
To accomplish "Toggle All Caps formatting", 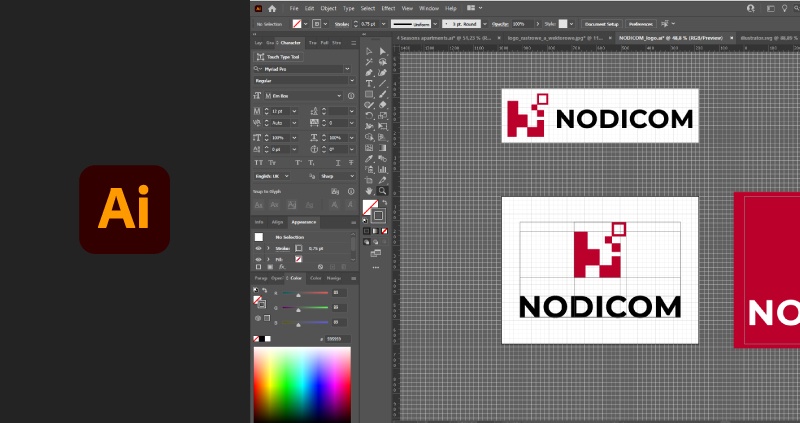I will (259, 163).
